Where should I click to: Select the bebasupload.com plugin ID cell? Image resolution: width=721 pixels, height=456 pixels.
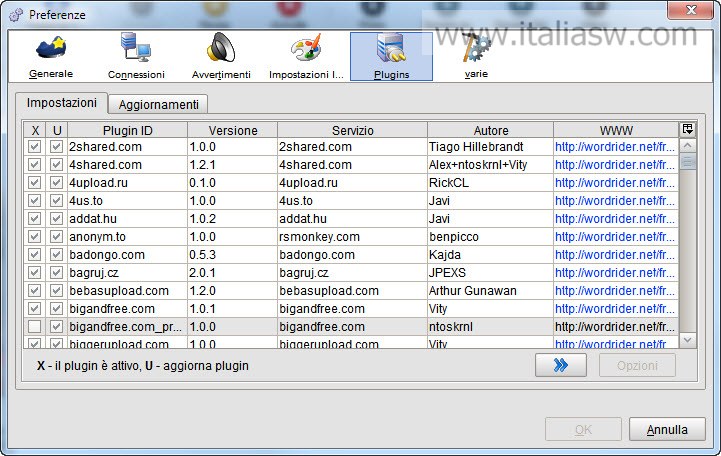tap(127, 291)
